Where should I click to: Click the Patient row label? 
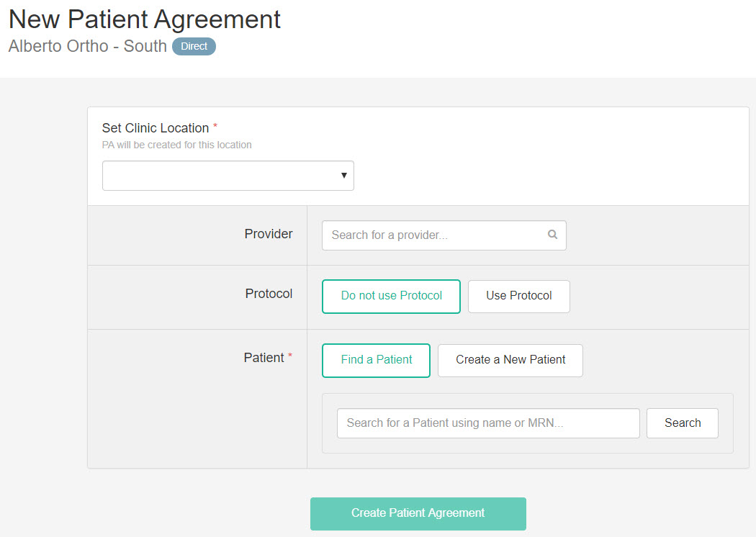tap(264, 358)
